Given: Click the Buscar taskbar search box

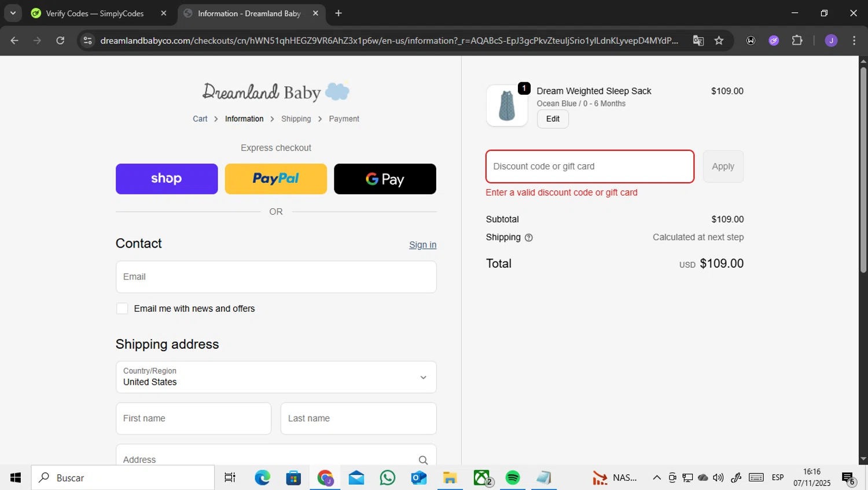Looking at the screenshot, I should 123,478.
